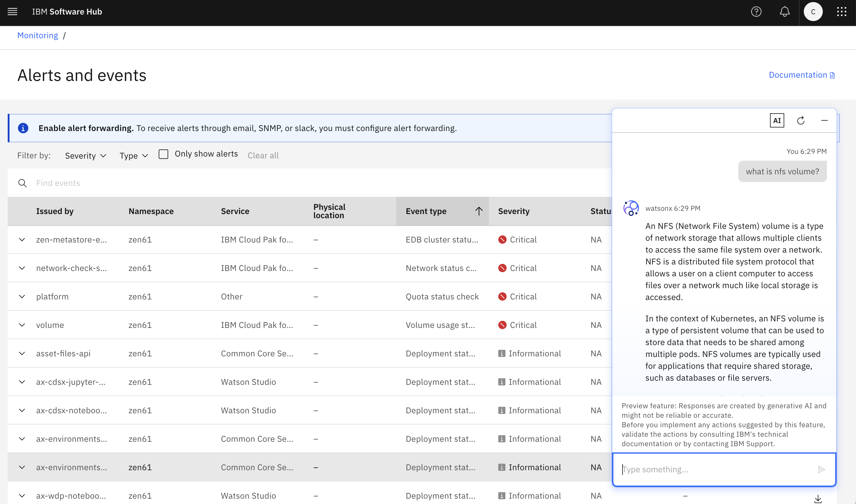Open the user avatar menu

pyautogui.click(x=813, y=12)
